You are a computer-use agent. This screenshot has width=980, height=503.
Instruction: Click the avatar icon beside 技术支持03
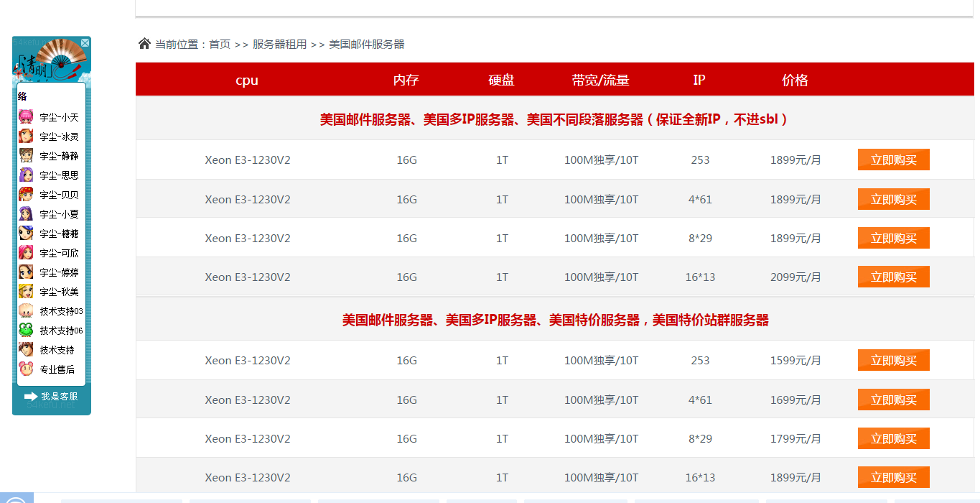[x=26, y=311]
